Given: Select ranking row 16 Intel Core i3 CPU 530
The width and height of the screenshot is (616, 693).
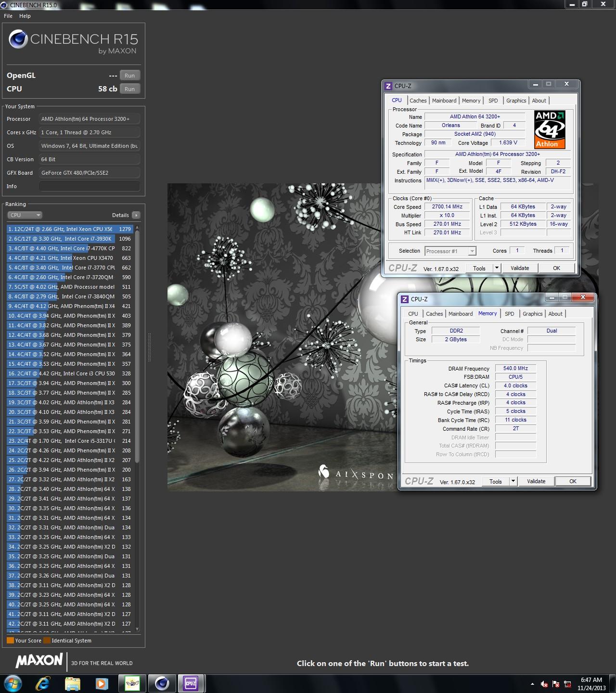Looking at the screenshot, I should click(x=69, y=373).
